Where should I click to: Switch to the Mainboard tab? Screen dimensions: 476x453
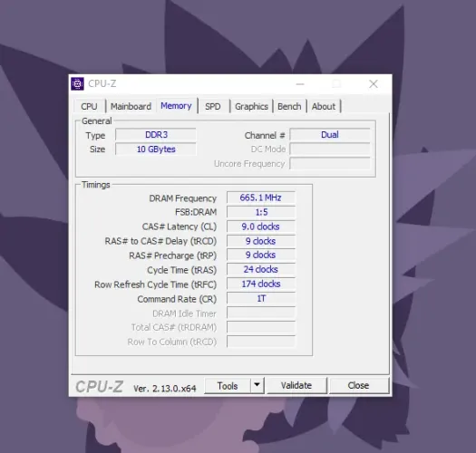[x=131, y=107]
